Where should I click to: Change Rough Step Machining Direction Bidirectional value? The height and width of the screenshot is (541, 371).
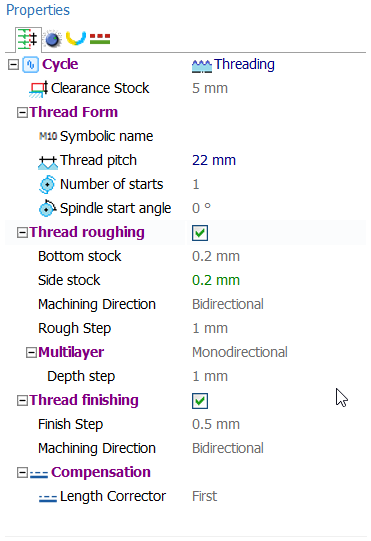pos(228,304)
